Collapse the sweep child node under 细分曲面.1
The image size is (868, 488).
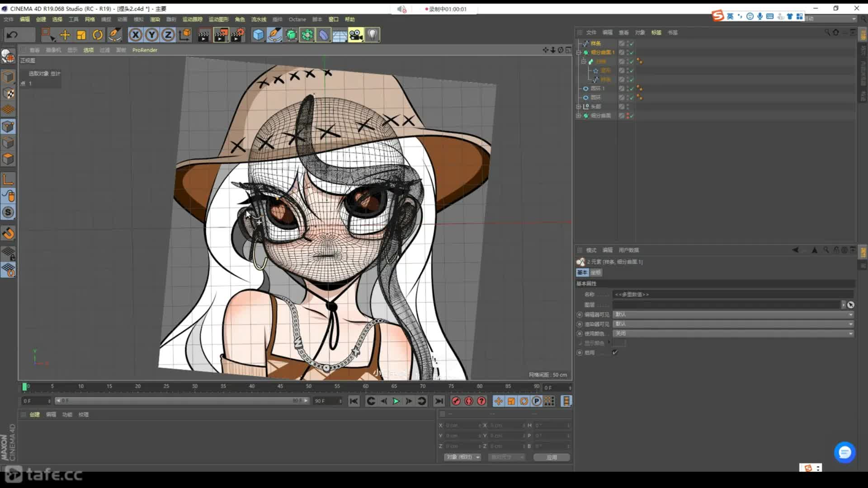tap(584, 61)
